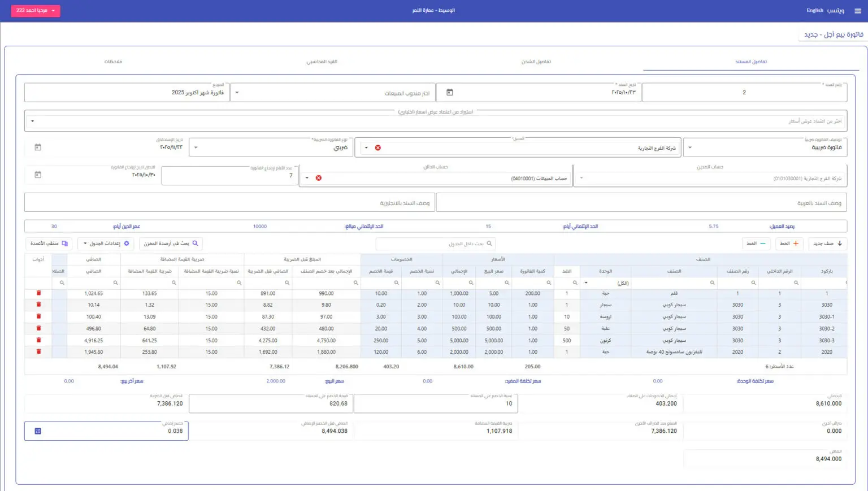
Task: Click the search icon under the barcode (باركود) column
Action: [x=846, y=283]
